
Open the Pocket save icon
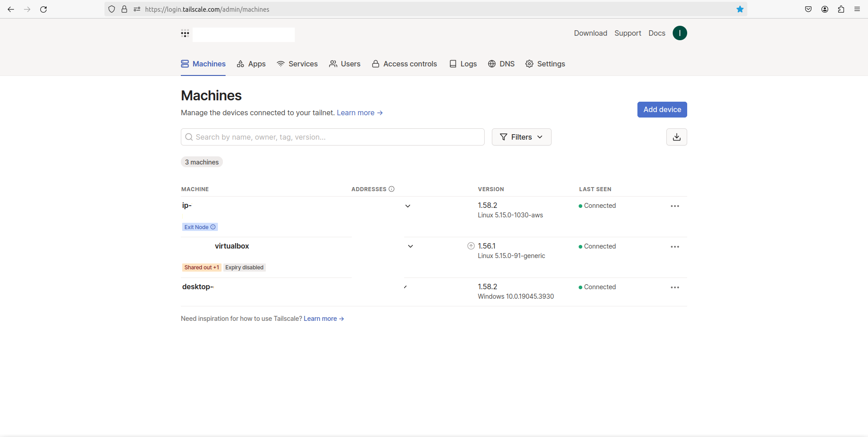808,9
